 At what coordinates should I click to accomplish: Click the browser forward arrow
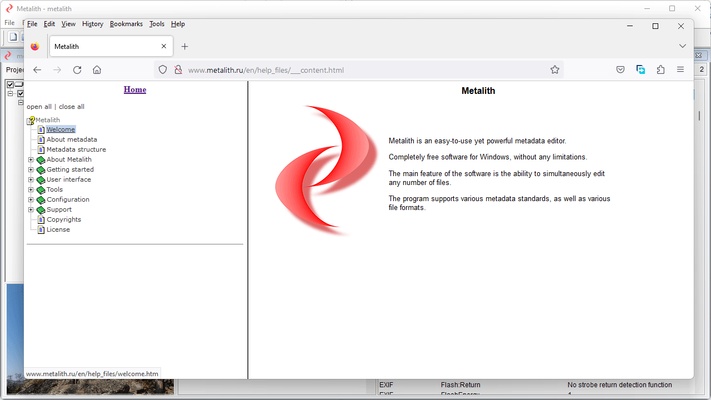(x=57, y=70)
